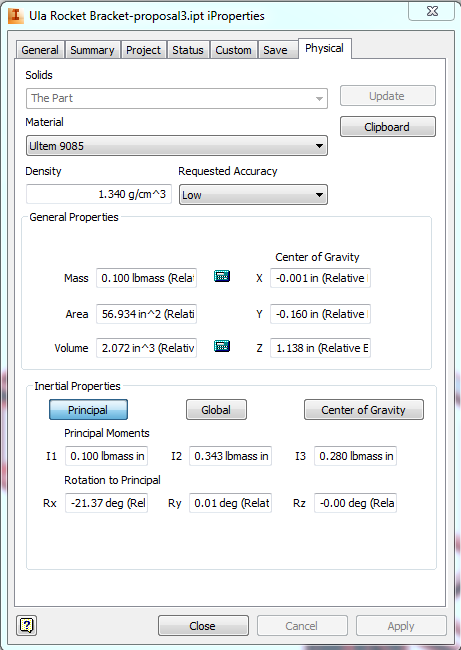Click the Inventor part icon in title bar

pos(16,15)
